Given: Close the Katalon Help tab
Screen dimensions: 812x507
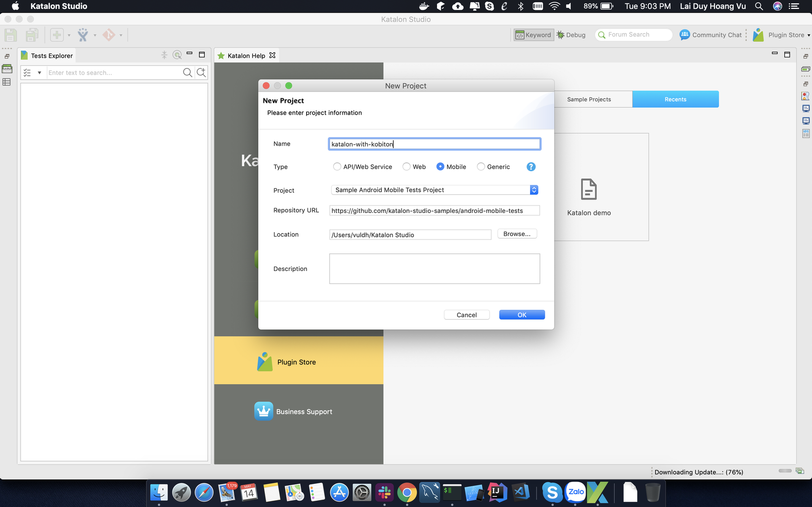Looking at the screenshot, I should click(x=272, y=55).
